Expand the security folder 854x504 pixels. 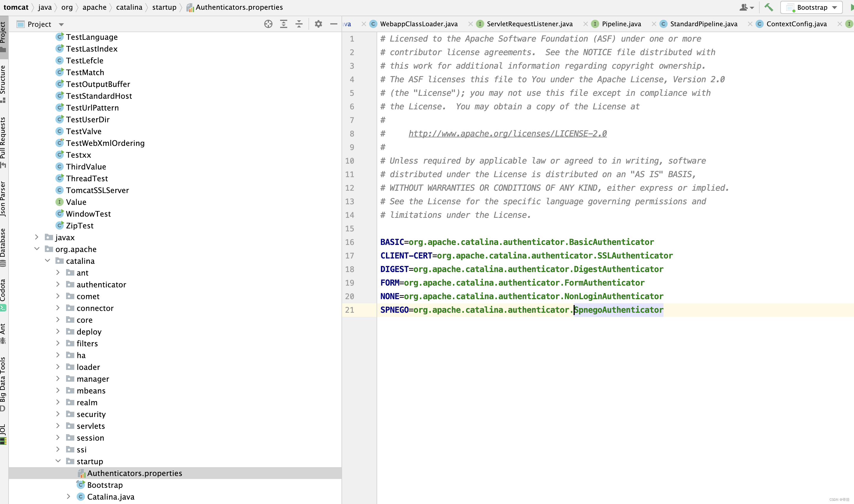(x=58, y=414)
